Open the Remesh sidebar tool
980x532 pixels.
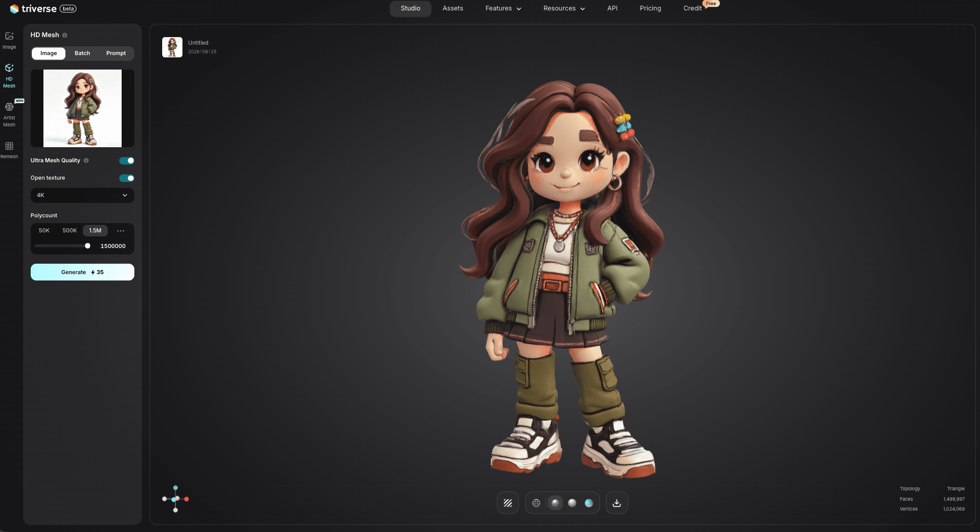(x=9, y=150)
